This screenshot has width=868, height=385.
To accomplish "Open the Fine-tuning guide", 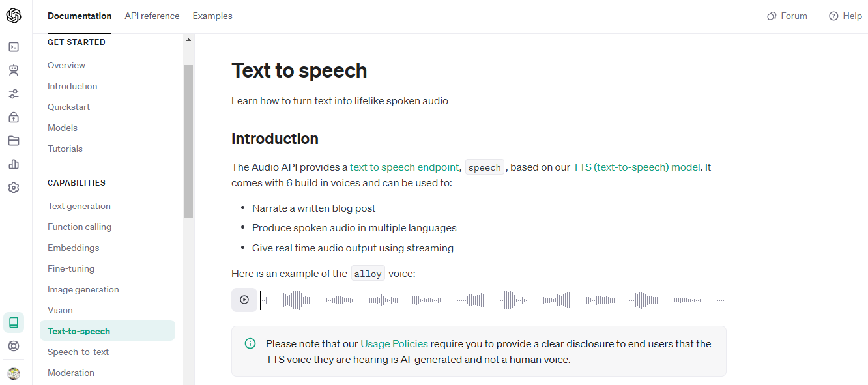I will 71,268.
